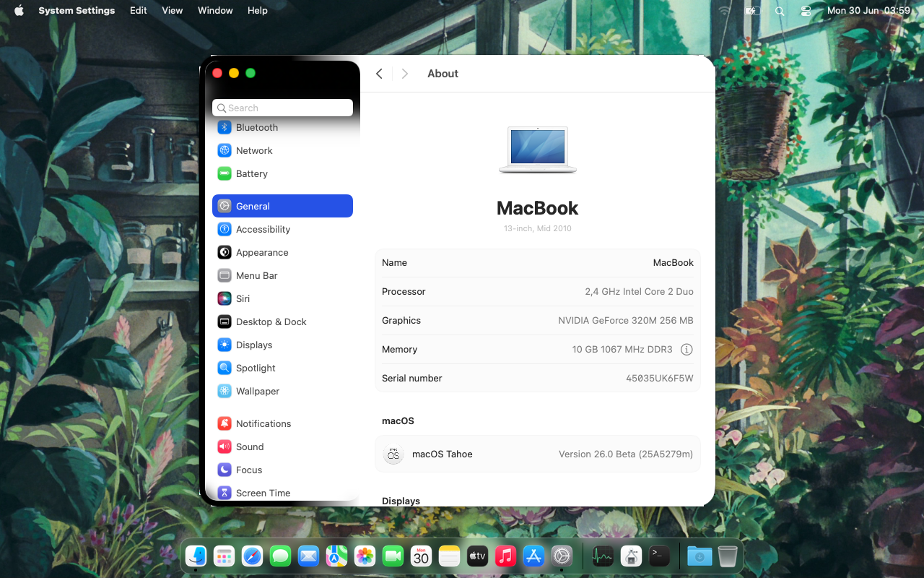Open the Help menu
Image resolution: width=924 pixels, height=578 pixels.
point(258,10)
